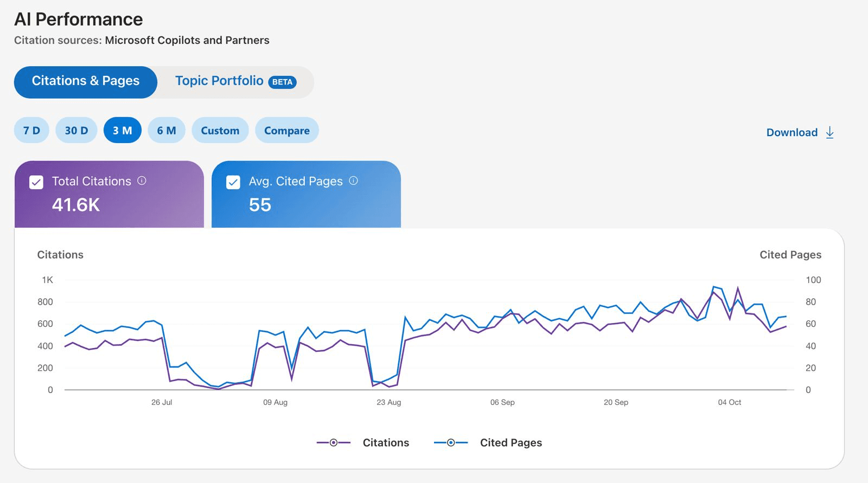Click the AI Performance heading
Viewport: 868px width, 483px height.
79,20
